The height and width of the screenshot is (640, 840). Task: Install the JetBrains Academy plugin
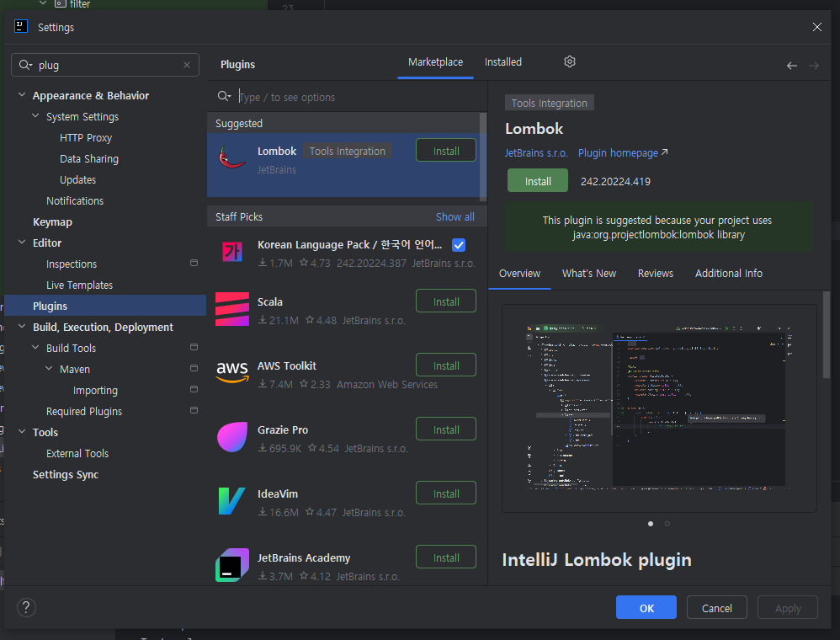[x=446, y=557]
